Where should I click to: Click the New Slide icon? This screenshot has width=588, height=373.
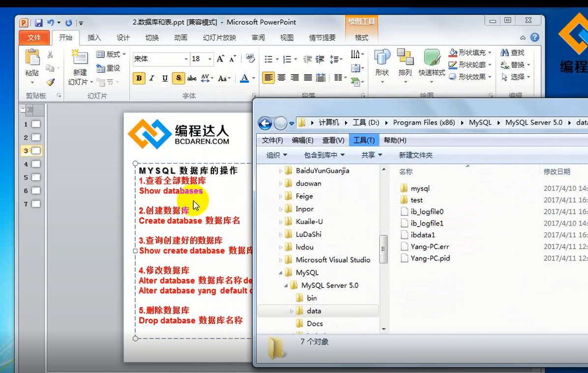[x=80, y=57]
